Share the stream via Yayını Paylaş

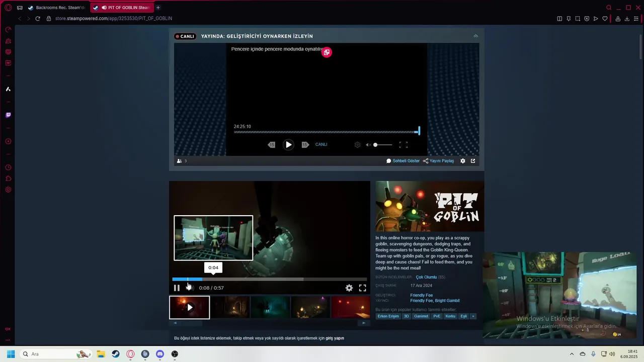pos(438,161)
